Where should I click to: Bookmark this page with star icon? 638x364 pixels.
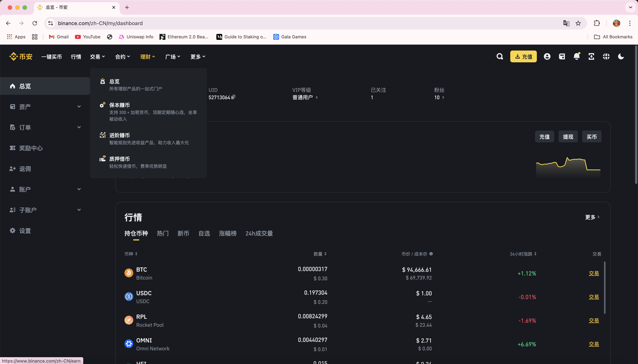(x=578, y=23)
